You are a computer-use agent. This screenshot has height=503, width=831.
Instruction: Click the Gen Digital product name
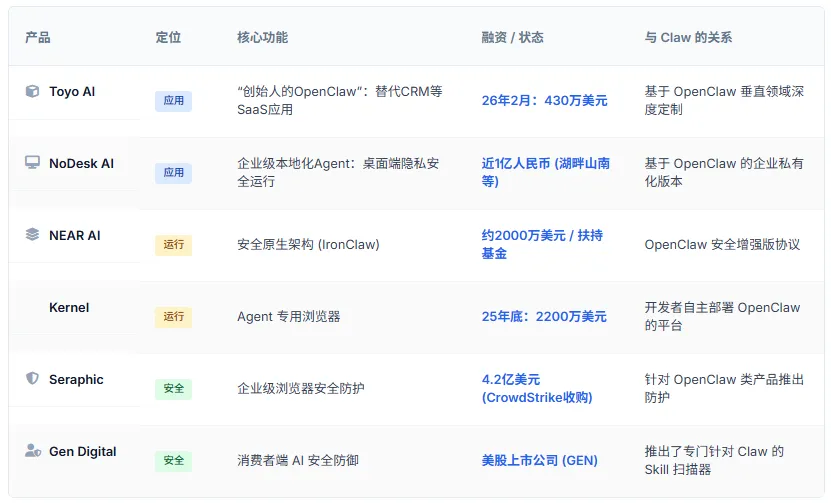[83, 452]
